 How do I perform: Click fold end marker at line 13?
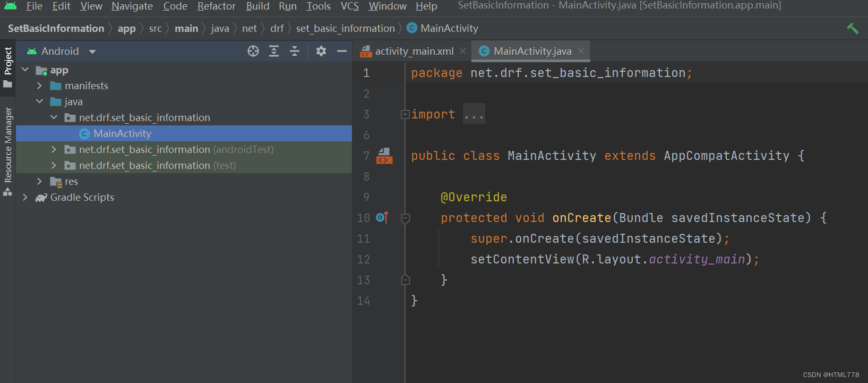pyautogui.click(x=405, y=279)
